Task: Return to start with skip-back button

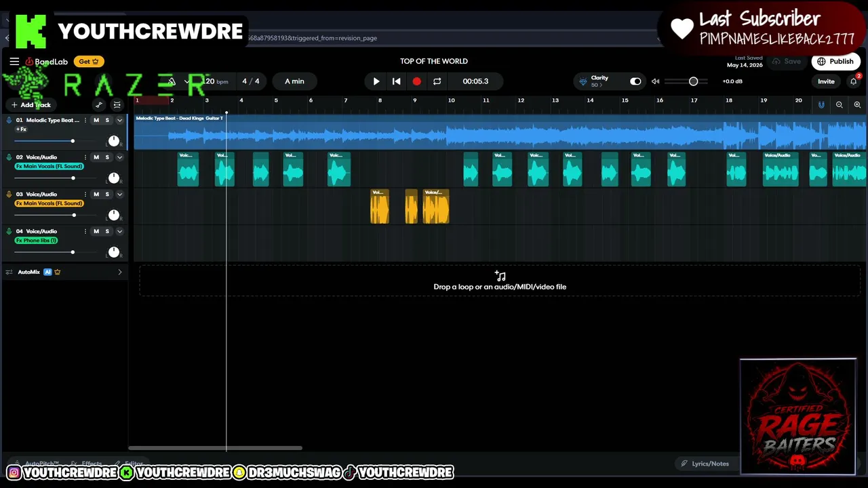Action: pos(397,81)
